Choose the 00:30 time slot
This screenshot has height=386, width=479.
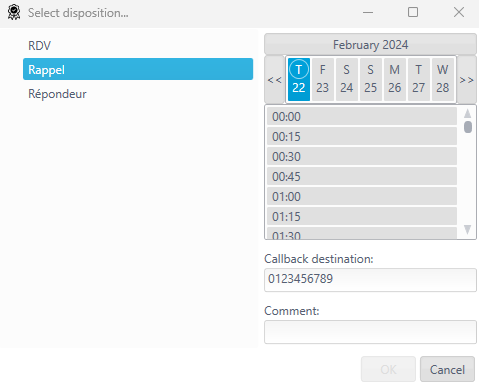click(x=362, y=156)
